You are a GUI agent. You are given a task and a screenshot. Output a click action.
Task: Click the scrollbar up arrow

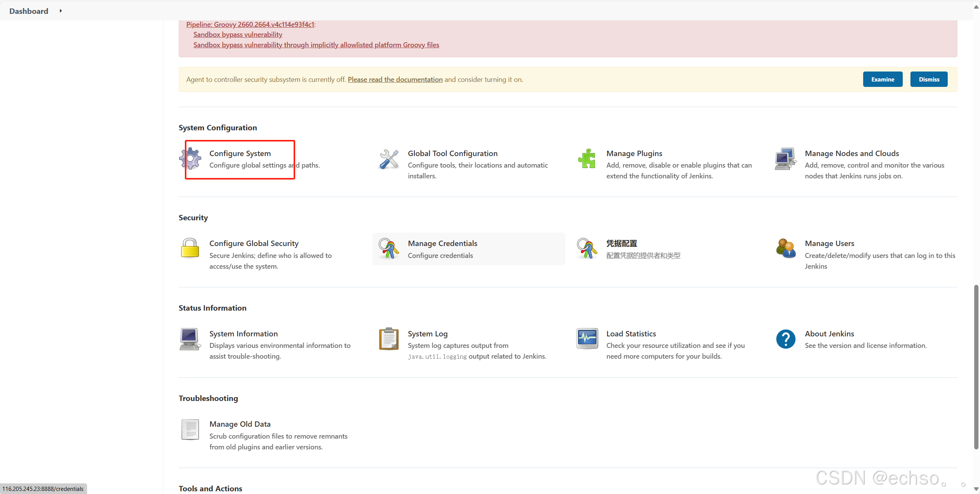[976, 7]
